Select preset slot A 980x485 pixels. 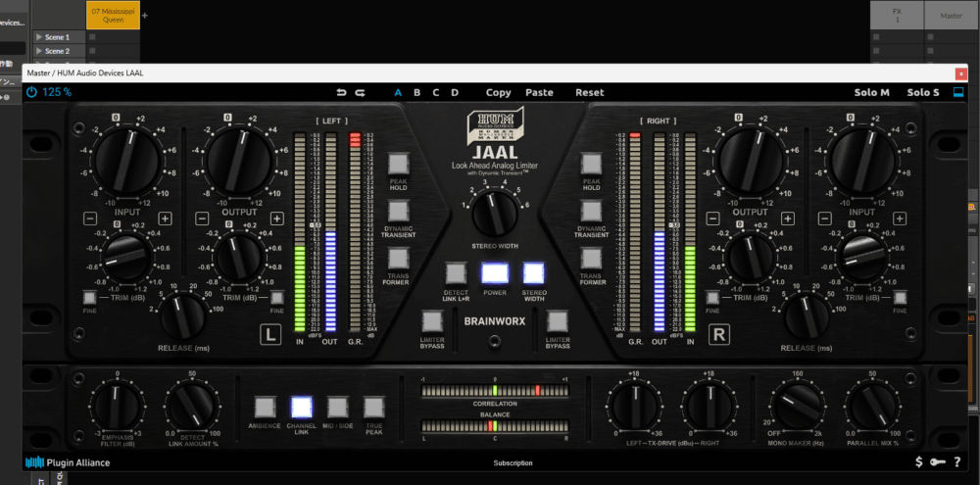[398, 92]
